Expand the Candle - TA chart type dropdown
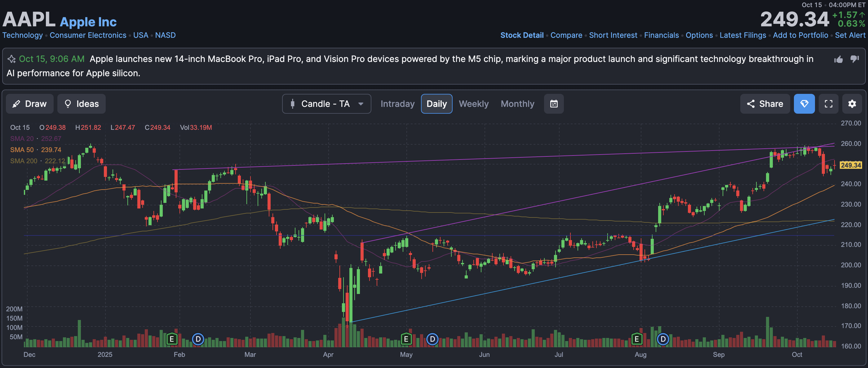Image resolution: width=868 pixels, height=368 pixels. click(326, 104)
